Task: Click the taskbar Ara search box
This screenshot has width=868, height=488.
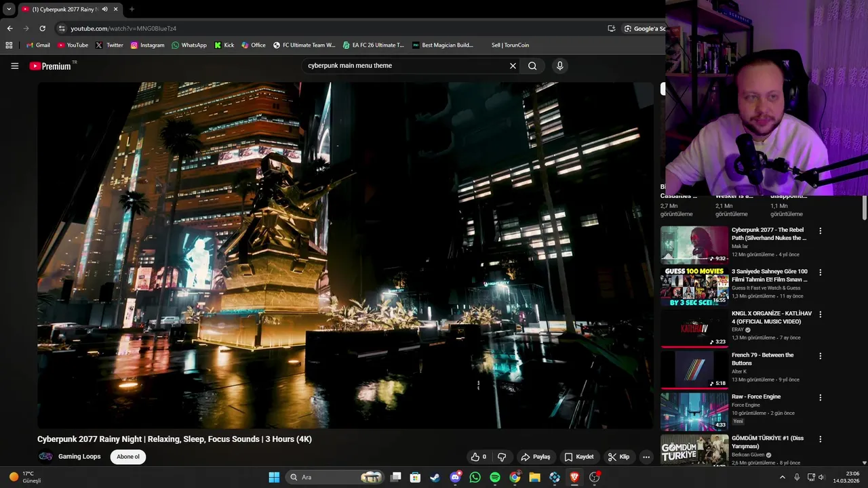Action: tap(335, 477)
